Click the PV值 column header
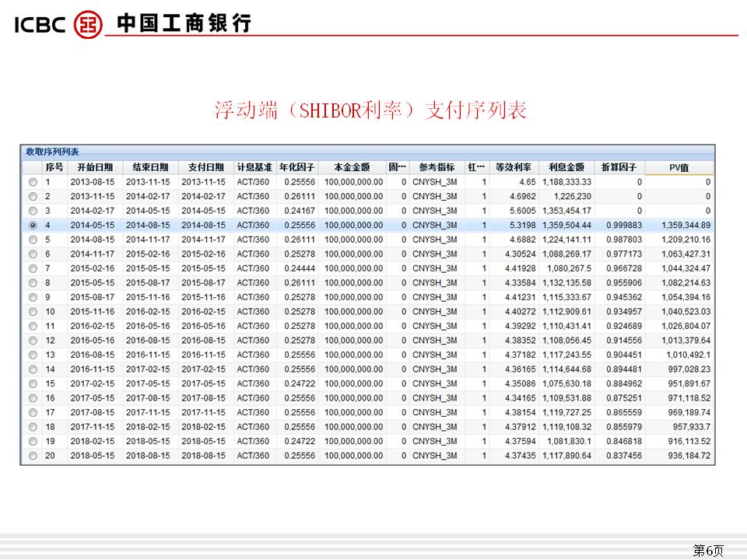The image size is (747, 560). [679, 167]
